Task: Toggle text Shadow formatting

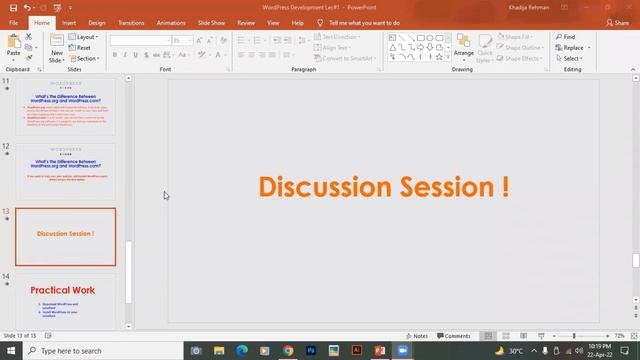Action: click(146, 55)
